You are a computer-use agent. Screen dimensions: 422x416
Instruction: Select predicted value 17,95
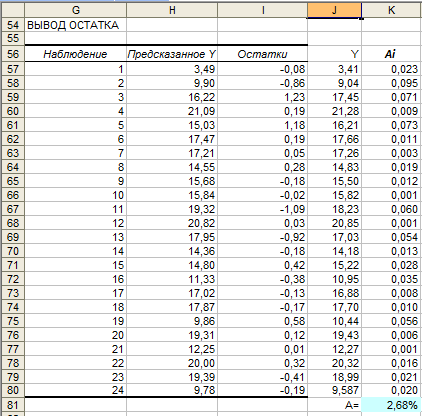[172, 237]
